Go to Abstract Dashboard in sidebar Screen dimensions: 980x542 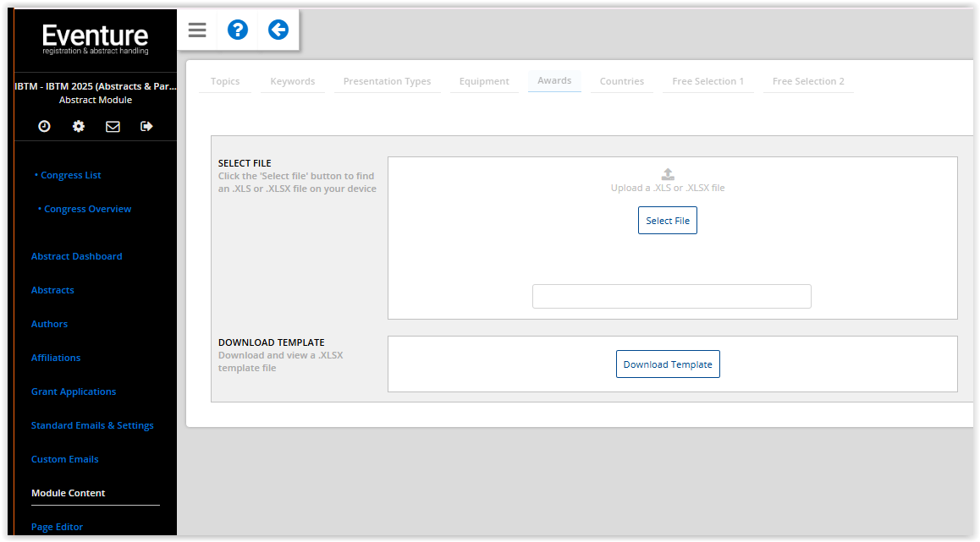[76, 256]
